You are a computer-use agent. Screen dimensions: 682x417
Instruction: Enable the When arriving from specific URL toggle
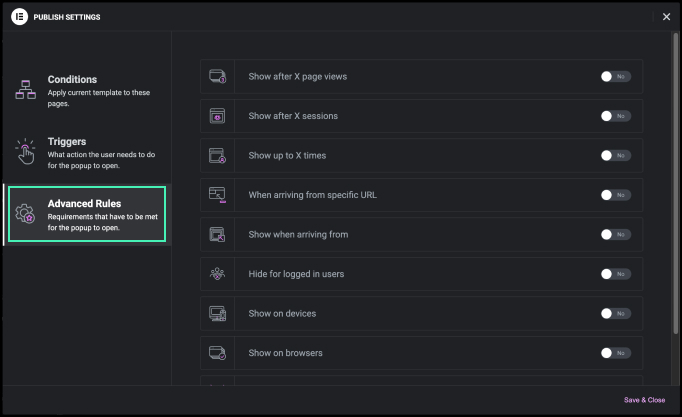coord(615,195)
